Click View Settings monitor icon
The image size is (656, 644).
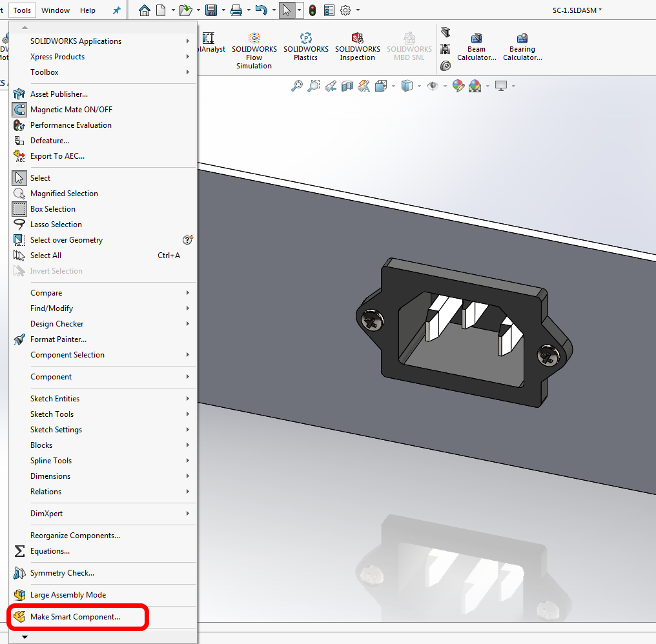point(501,86)
